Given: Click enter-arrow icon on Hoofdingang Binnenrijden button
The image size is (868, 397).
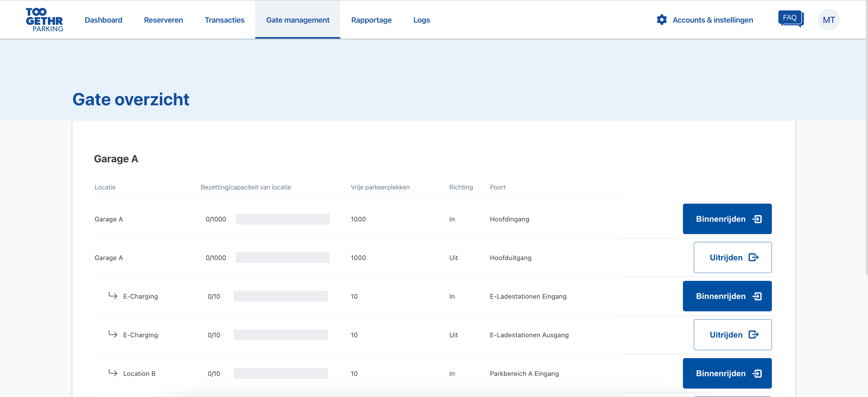Looking at the screenshot, I should point(757,219).
